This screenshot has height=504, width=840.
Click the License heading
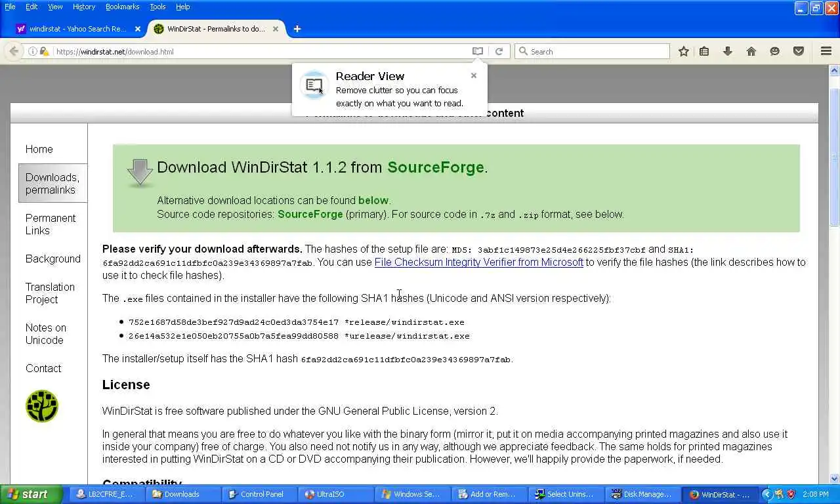pos(126,385)
